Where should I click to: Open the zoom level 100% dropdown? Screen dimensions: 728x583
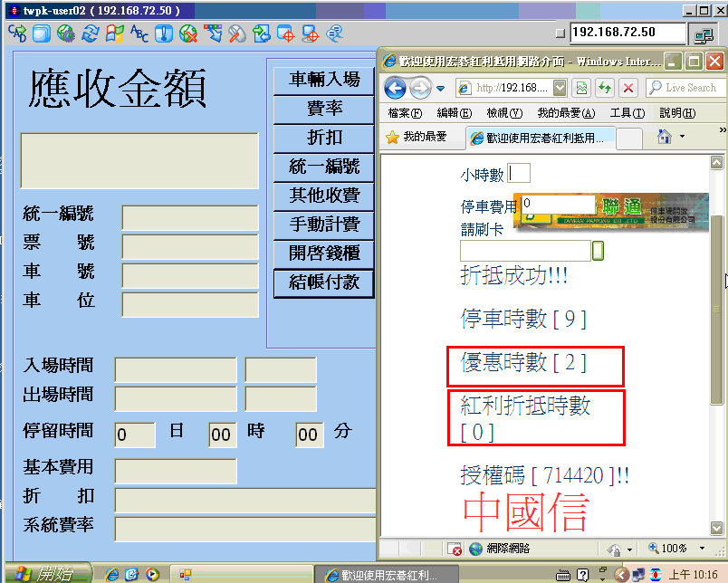tap(702, 549)
